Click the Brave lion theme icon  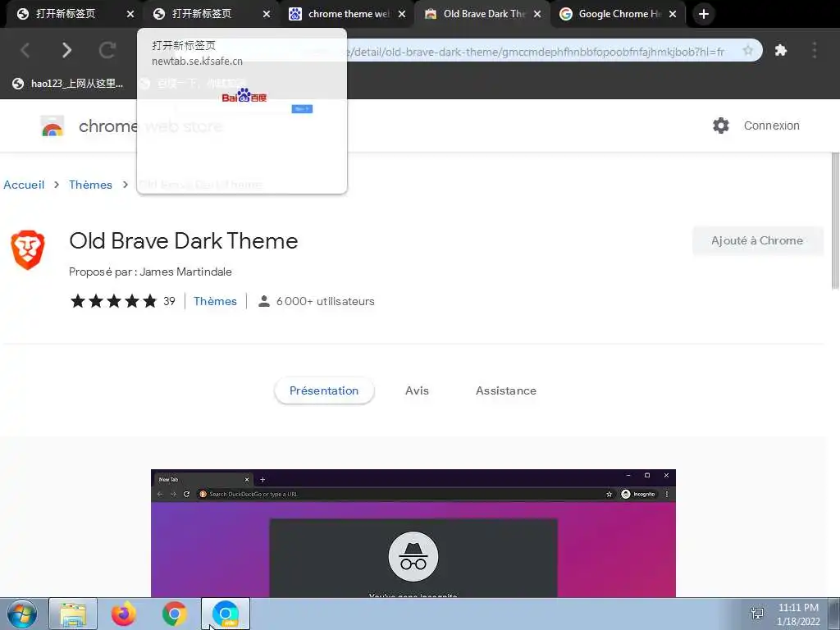28,249
